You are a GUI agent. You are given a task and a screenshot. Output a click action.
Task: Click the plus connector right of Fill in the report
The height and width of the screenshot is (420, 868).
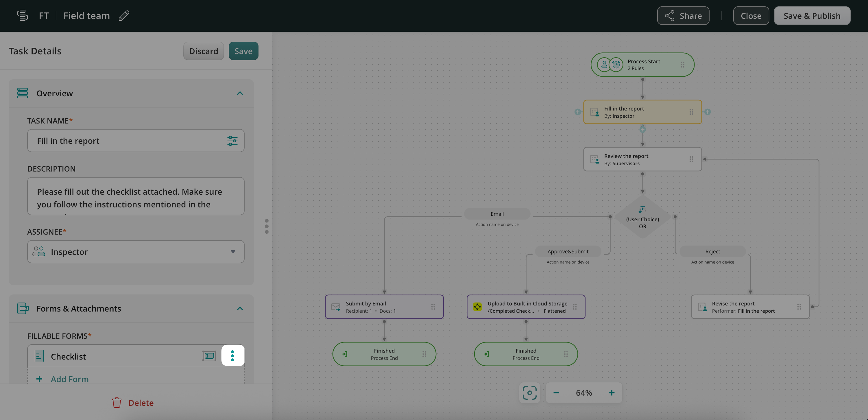pyautogui.click(x=708, y=112)
